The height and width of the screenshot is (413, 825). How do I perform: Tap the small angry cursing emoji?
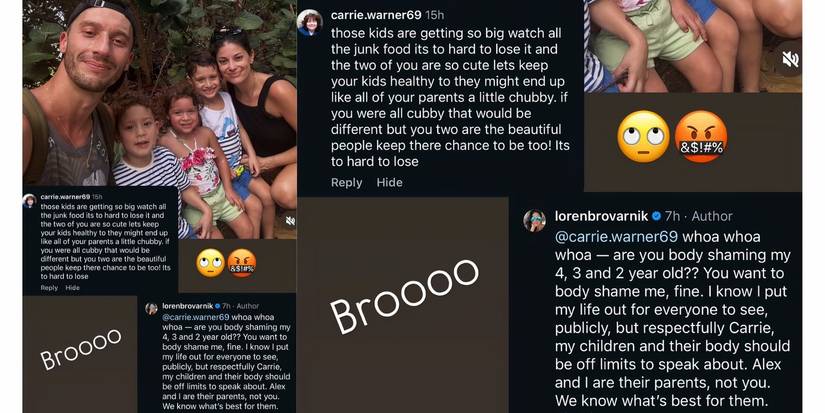(x=242, y=263)
